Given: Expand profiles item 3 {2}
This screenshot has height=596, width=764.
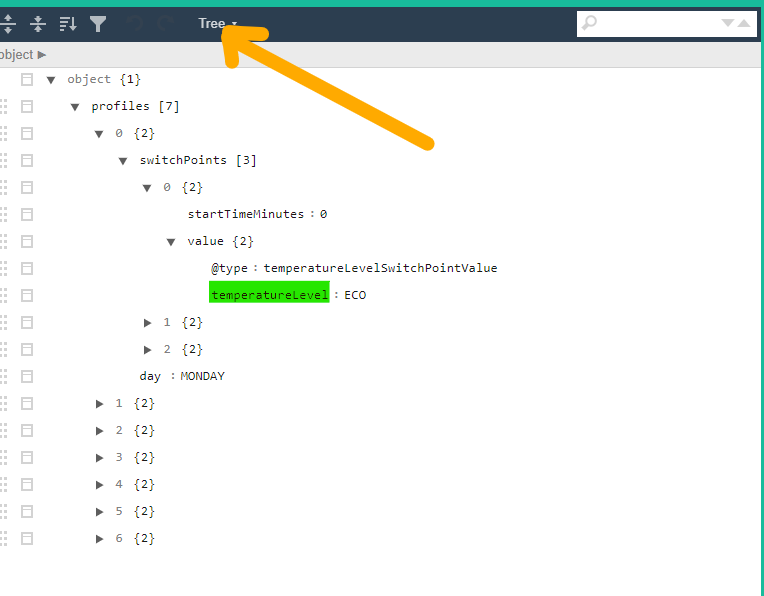Looking at the screenshot, I should click(x=99, y=458).
